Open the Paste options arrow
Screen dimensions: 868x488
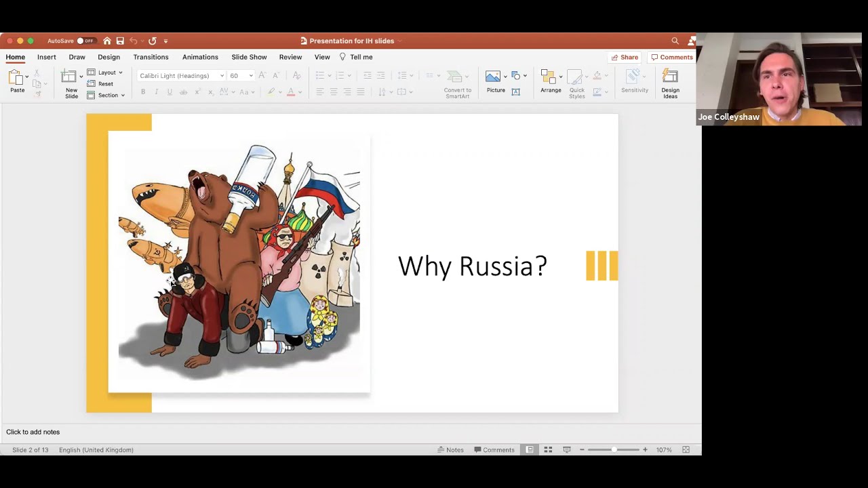(26, 77)
